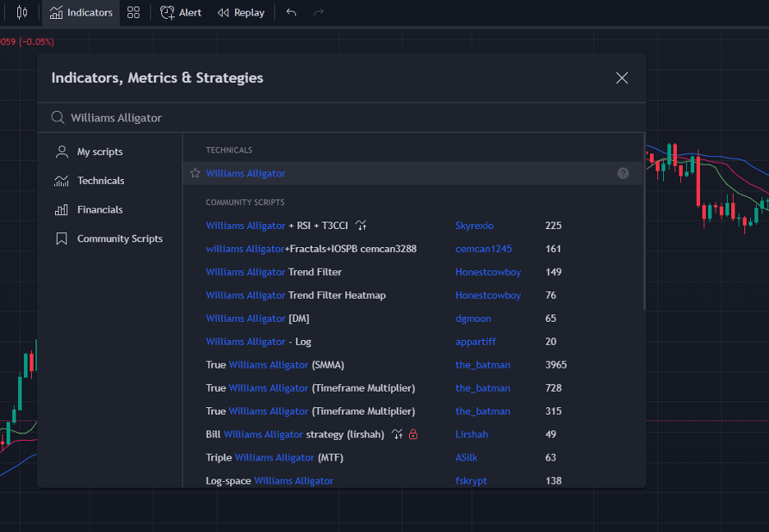Click strategy icon beside RSI + T3CCI

click(361, 225)
